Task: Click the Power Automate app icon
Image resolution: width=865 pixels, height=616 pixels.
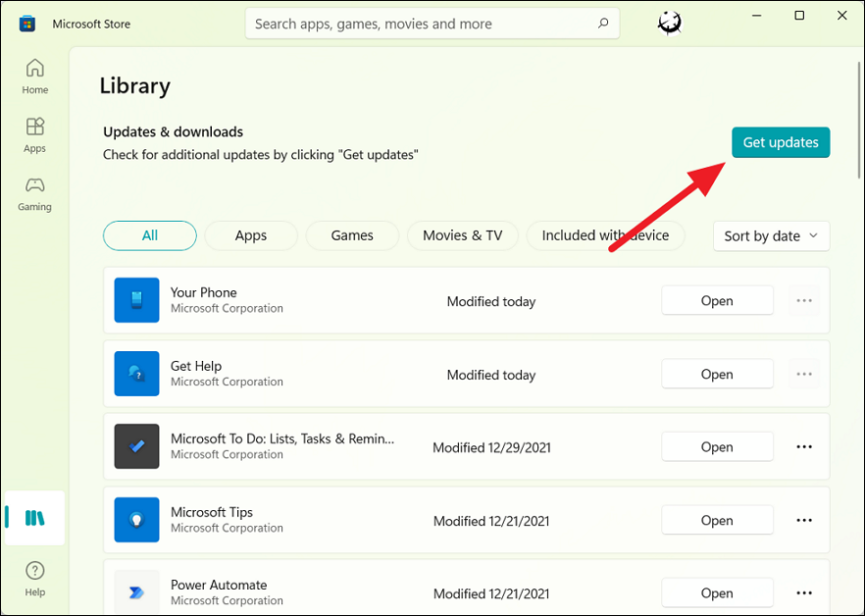Action: coord(137,592)
